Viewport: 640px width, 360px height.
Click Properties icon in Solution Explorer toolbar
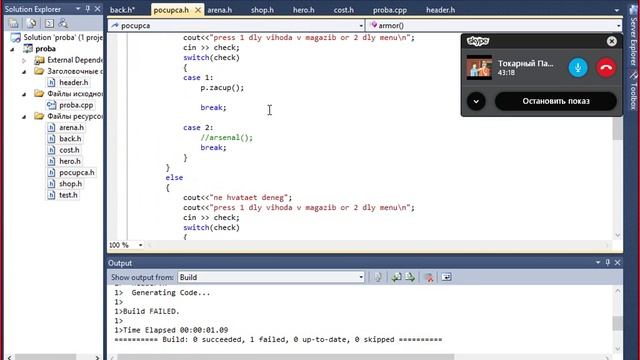[x=13, y=23]
